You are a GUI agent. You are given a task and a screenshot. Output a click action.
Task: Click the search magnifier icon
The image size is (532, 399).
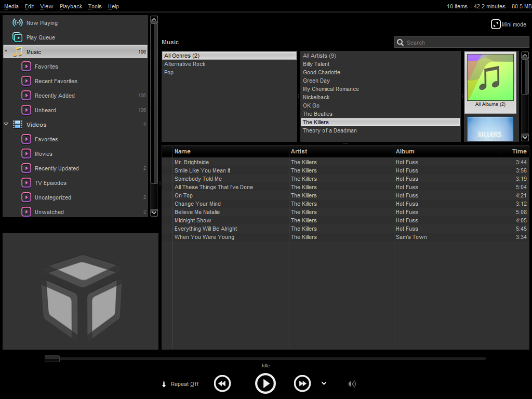[x=401, y=43]
